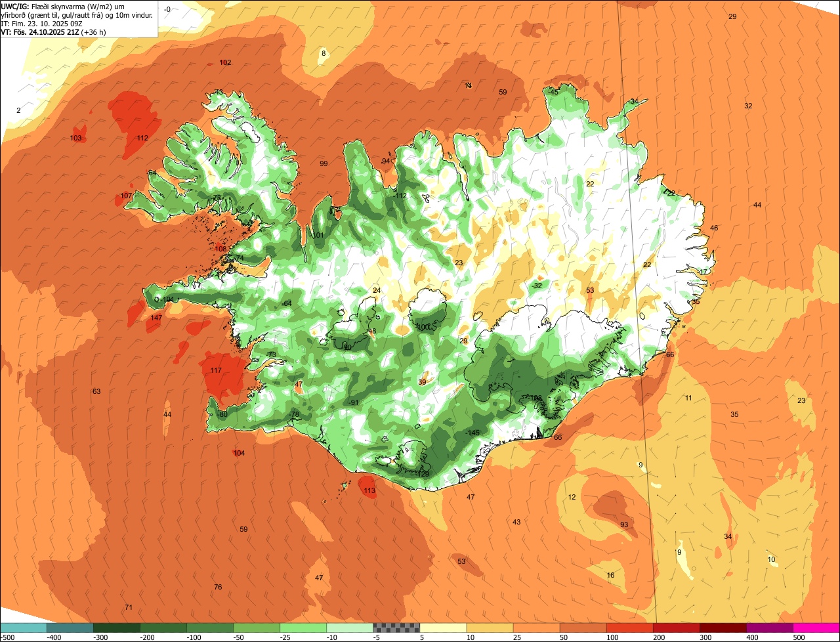Click the value 117 in the red patch

tap(216, 370)
